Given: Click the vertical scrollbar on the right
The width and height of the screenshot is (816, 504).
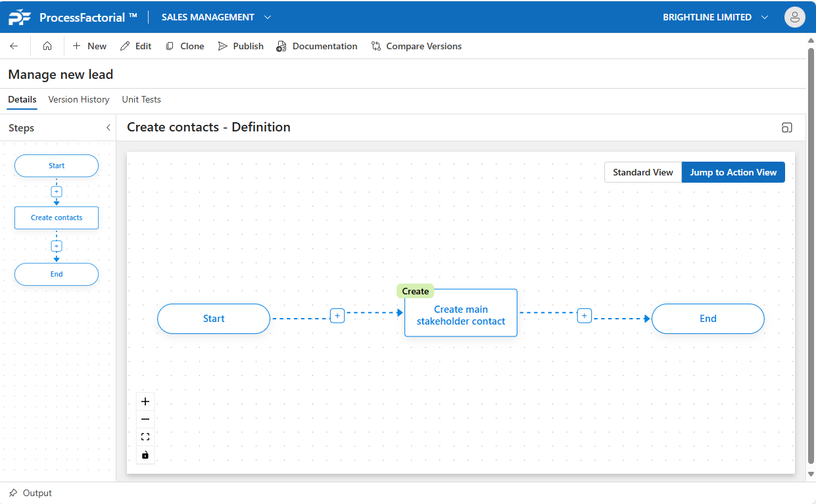Looking at the screenshot, I should point(811,256).
